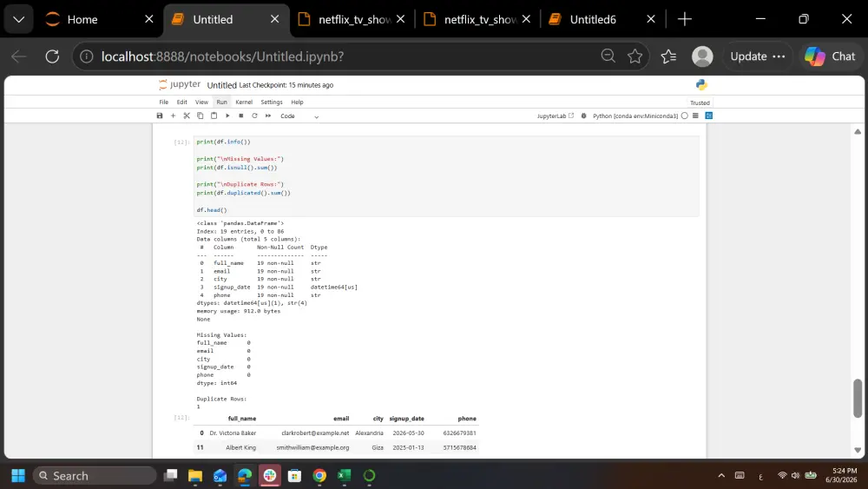Toggle the blue notebook tools panel icon
Viewport: 868px width, 489px height.
pos(708,116)
